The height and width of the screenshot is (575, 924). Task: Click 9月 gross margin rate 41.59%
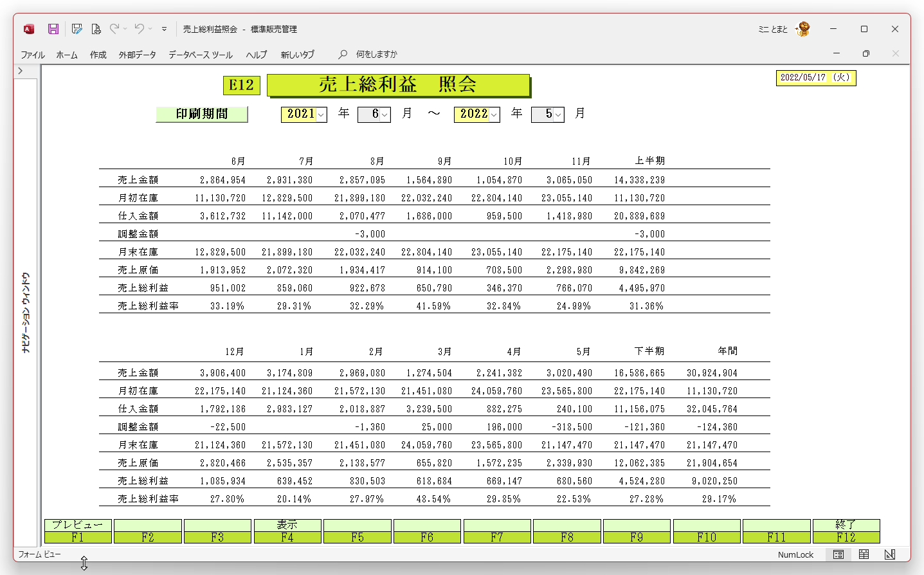tap(433, 306)
